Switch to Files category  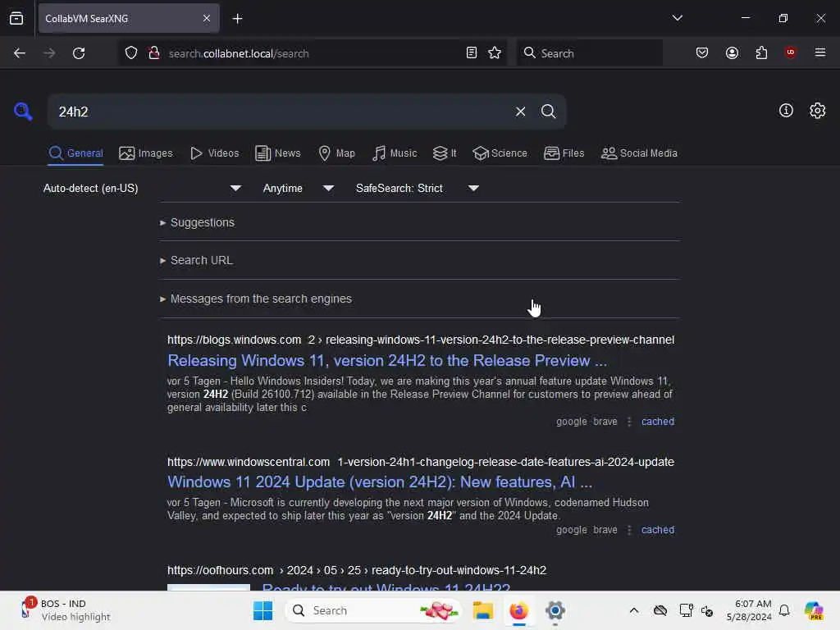(564, 153)
